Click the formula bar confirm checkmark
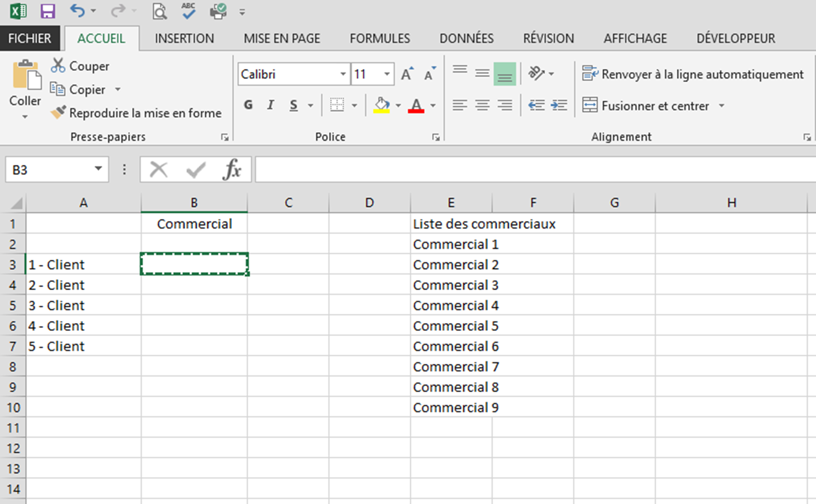Viewport: 816px width, 504px height. pos(196,170)
